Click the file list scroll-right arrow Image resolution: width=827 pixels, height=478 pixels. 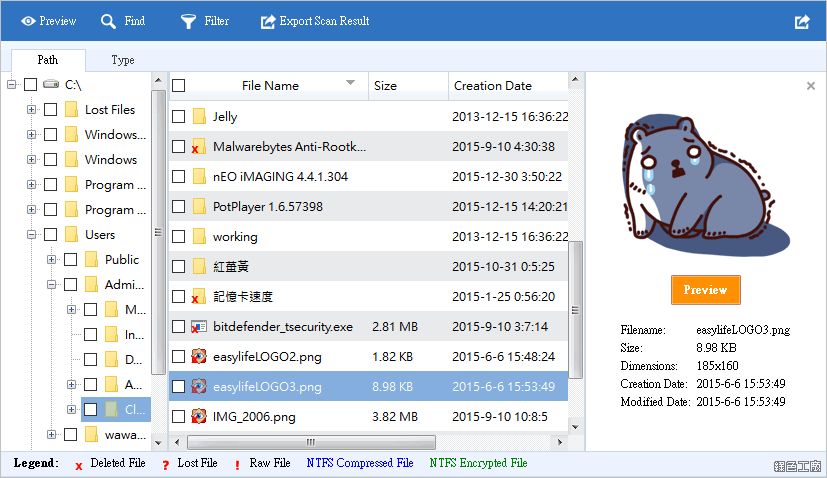coord(560,442)
